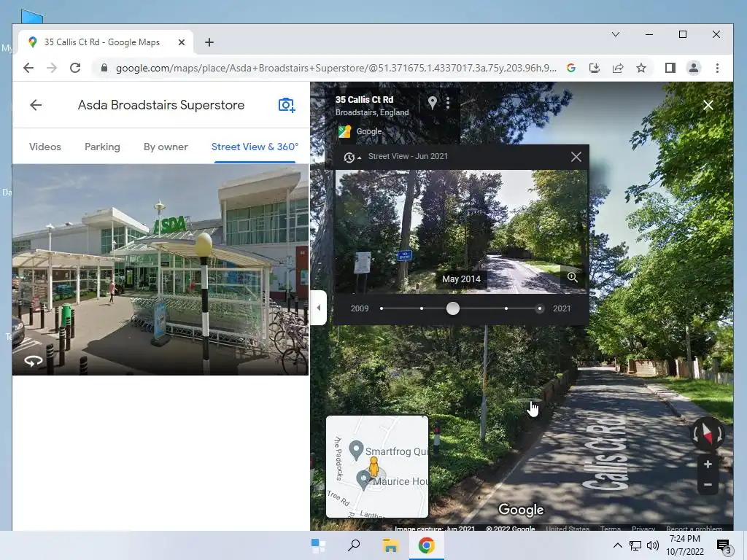The image size is (747, 560).
Task: Select fourth timeline date point
Action: tap(506, 308)
